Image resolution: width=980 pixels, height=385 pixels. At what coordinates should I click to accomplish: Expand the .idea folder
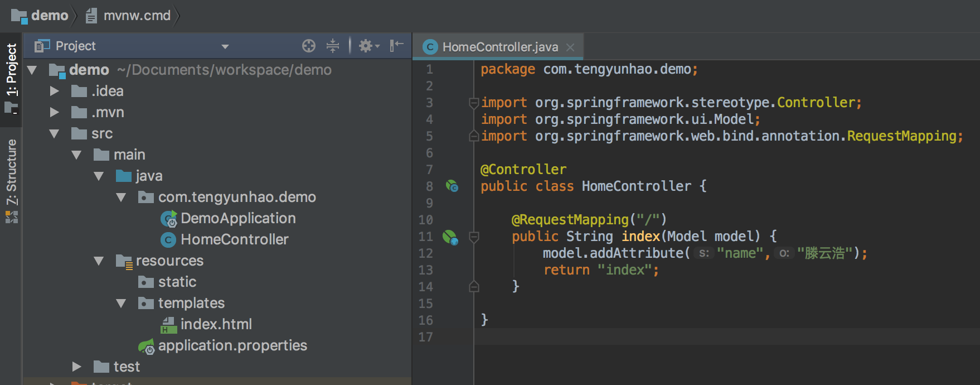[x=54, y=91]
